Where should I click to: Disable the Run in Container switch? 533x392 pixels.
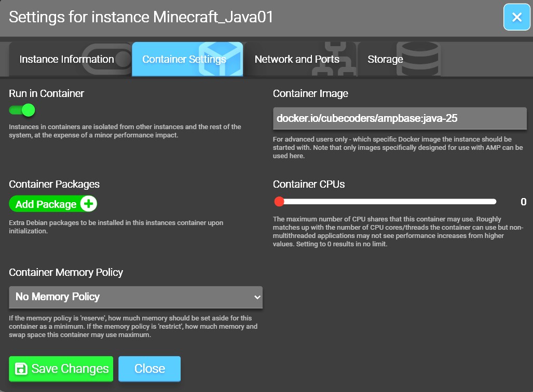[22, 110]
